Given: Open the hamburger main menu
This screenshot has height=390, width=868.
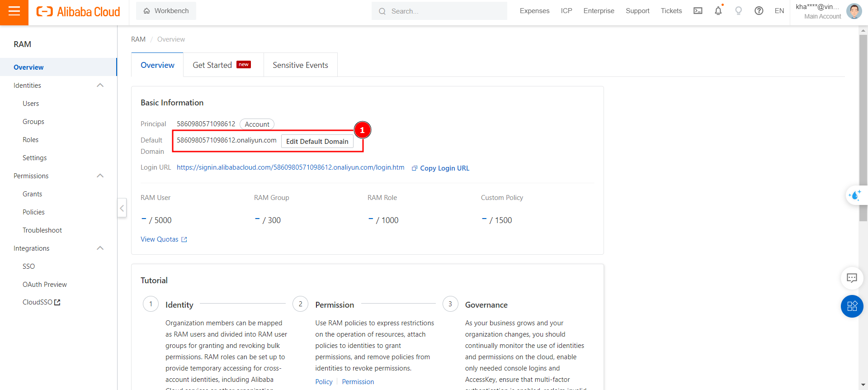Looking at the screenshot, I should [x=14, y=12].
